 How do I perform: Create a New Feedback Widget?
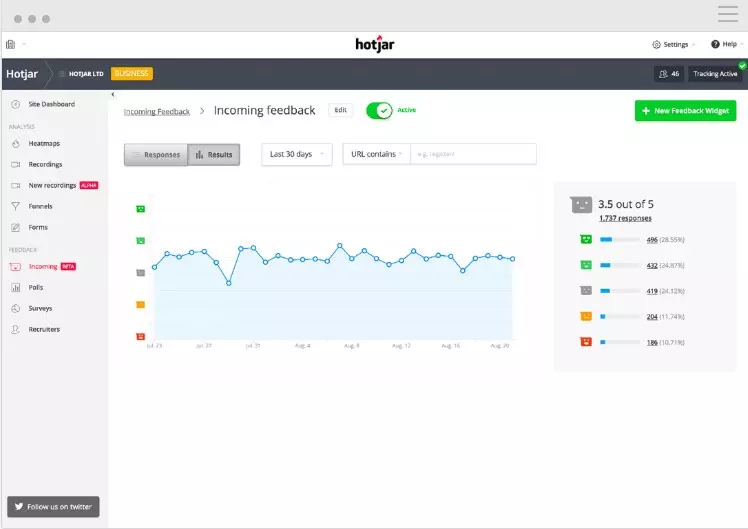click(686, 111)
